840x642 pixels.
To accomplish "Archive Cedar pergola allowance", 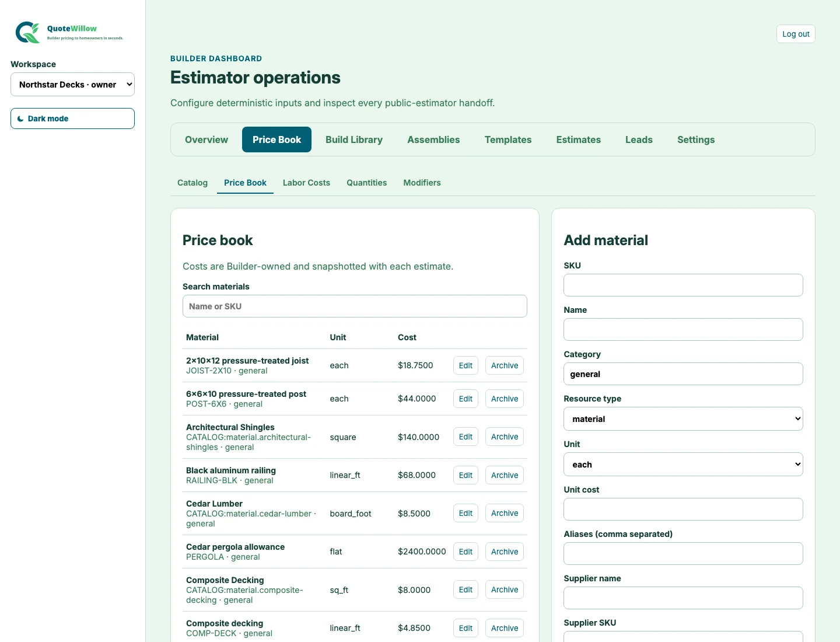I will (505, 552).
